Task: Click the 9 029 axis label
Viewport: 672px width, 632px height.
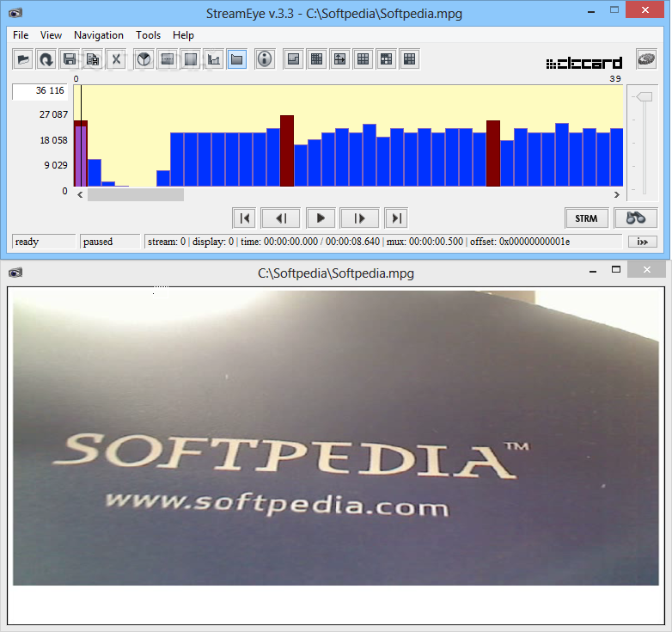Action: tap(56, 165)
